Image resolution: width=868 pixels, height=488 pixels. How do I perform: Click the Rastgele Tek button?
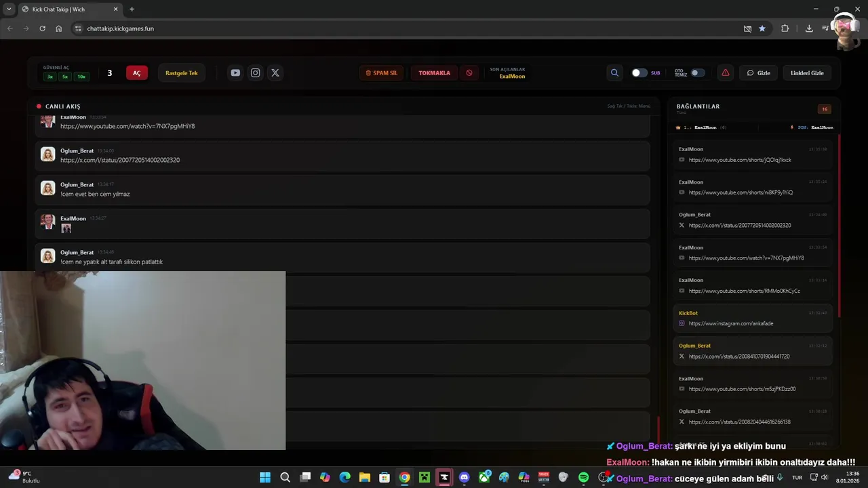182,73
